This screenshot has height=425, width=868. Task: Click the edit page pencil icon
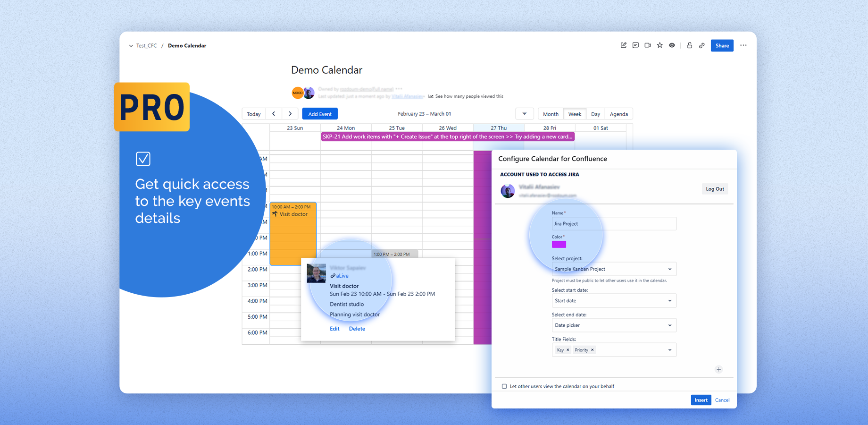pyautogui.click(x=624, y=45)
